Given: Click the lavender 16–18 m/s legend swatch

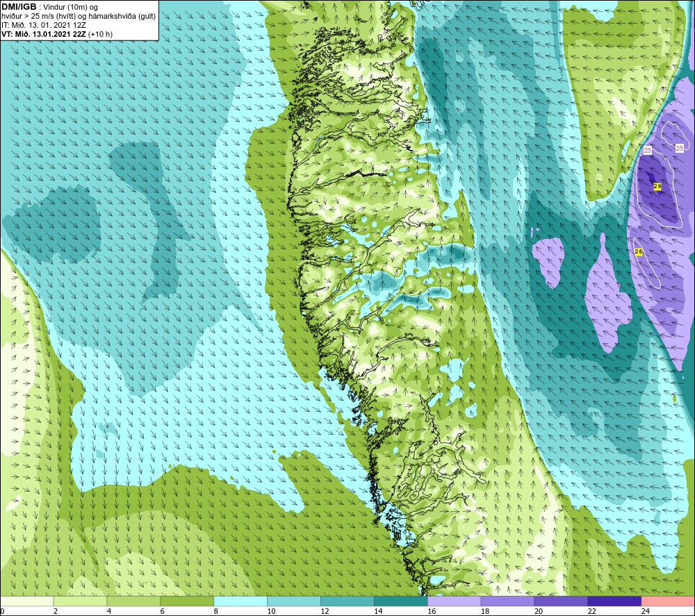Looking at the screenshot, I should [x=454, y=601].
